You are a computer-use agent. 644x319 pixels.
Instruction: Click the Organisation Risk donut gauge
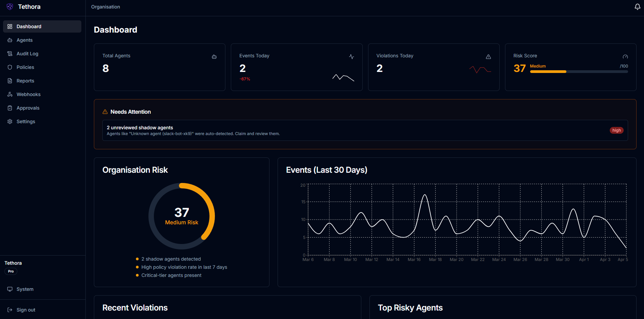182,216
